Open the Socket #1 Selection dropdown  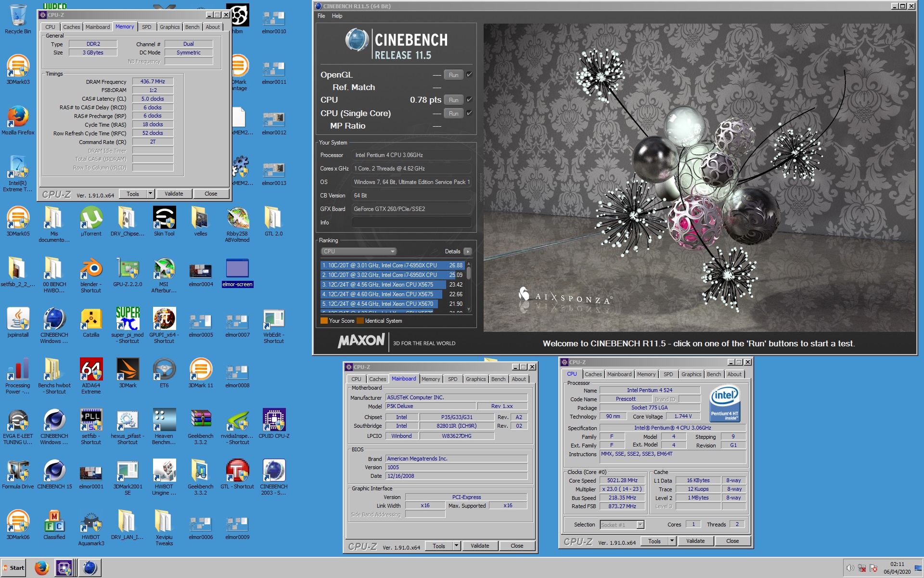(622, 525)
